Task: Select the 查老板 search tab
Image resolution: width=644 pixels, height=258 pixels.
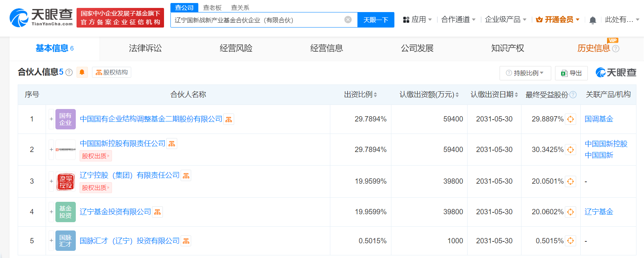Action: click(x=212, y=8)
